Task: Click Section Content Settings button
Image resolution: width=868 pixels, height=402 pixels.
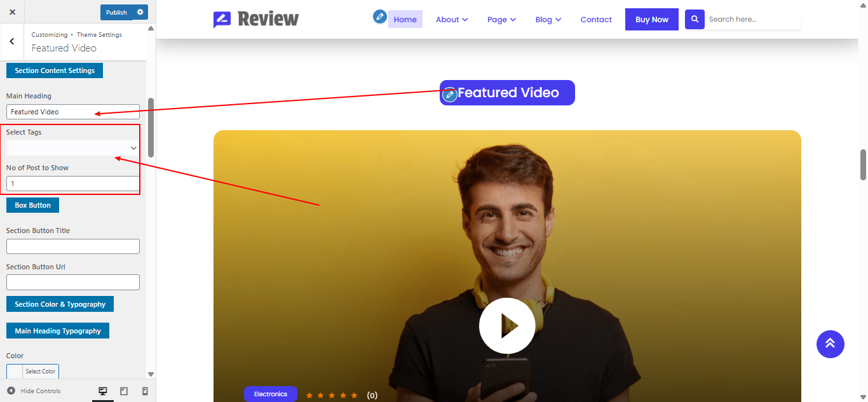Action: pyautogui.click(x=55, y=70)
